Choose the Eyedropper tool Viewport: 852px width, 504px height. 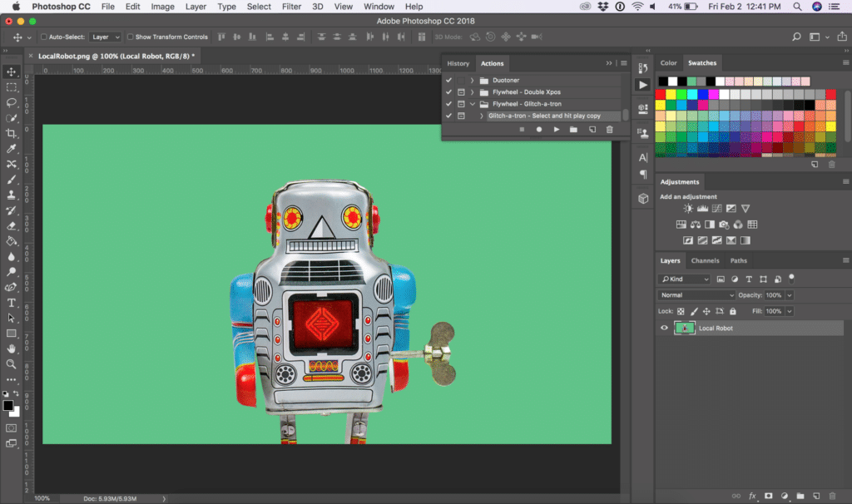coord(12,149)
